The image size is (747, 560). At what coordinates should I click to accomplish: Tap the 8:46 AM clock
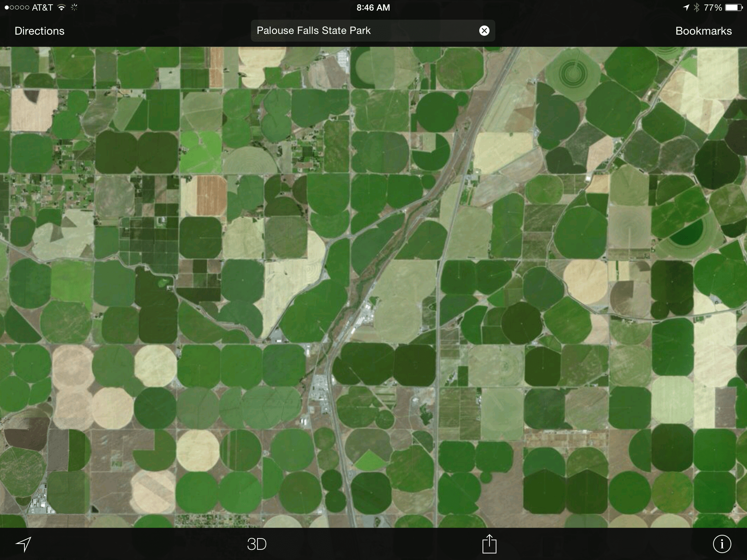373,8
